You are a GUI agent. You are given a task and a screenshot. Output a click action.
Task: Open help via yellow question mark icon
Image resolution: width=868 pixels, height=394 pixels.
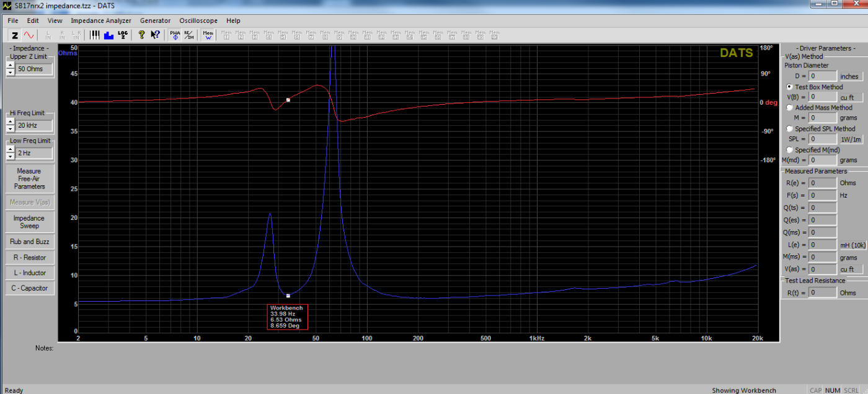click(x=142, y=35)
